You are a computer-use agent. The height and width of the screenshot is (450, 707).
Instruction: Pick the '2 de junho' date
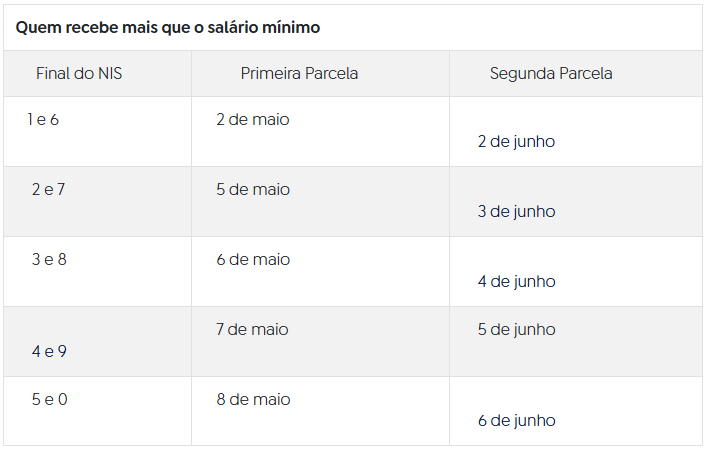click(x=516, y=142)
